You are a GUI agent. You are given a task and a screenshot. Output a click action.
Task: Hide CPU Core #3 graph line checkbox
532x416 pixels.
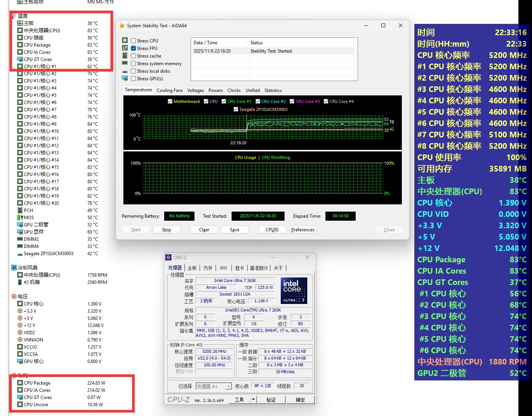(x=292, y=101)
